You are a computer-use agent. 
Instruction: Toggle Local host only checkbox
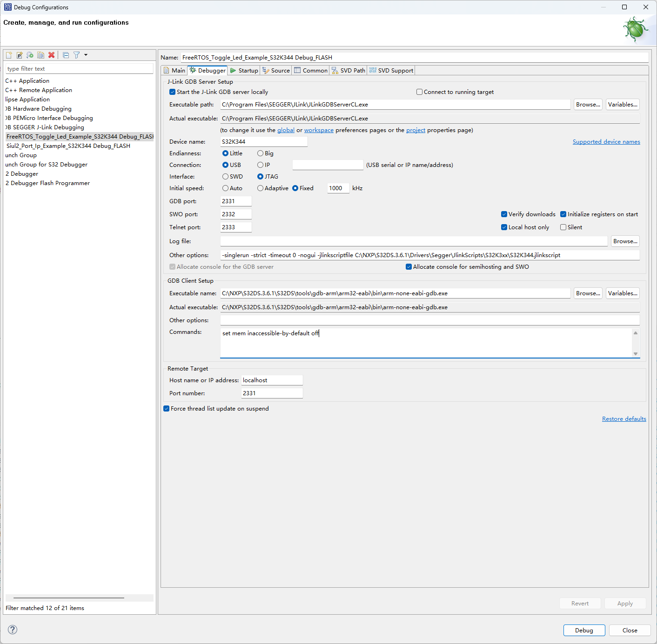[x=504, y=227]
